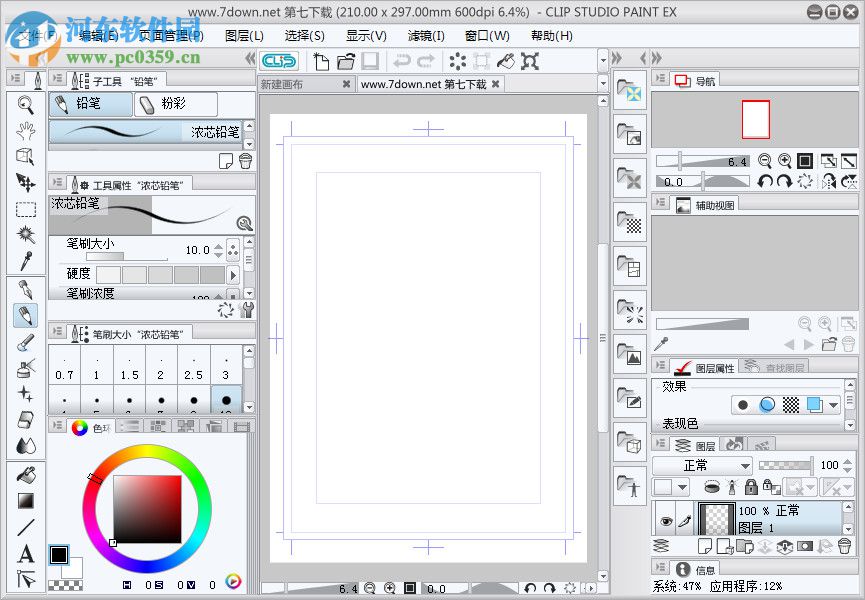The image size is (865, 600).
Task: Select the Auto Select (magic wand) tool
Action: pyautogui.click(x=25, y=235)
